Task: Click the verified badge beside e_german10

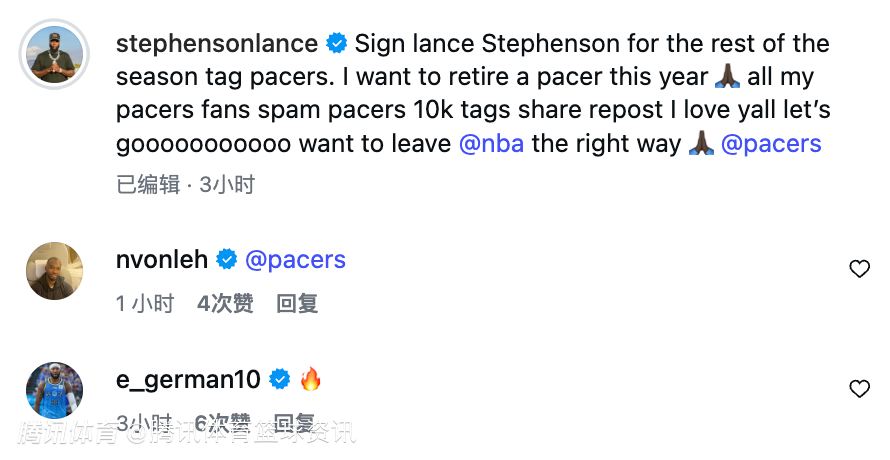Action: coord(280,380)
